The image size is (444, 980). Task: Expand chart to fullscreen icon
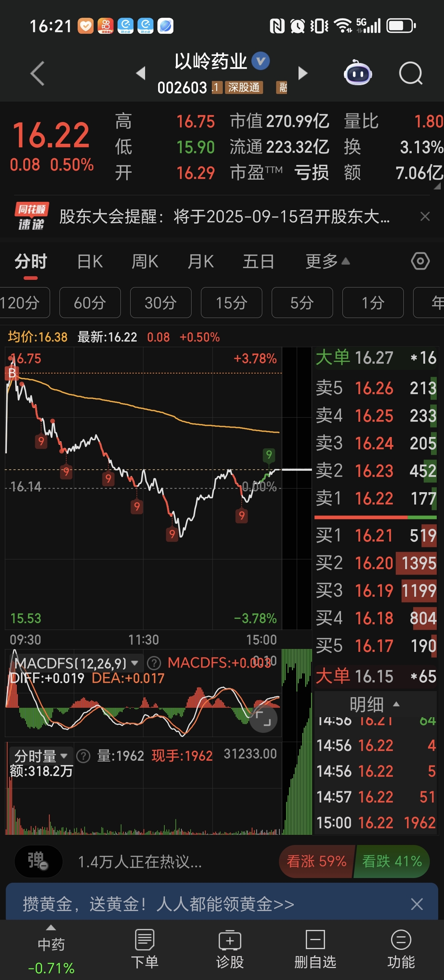click(x=263, y=719)
